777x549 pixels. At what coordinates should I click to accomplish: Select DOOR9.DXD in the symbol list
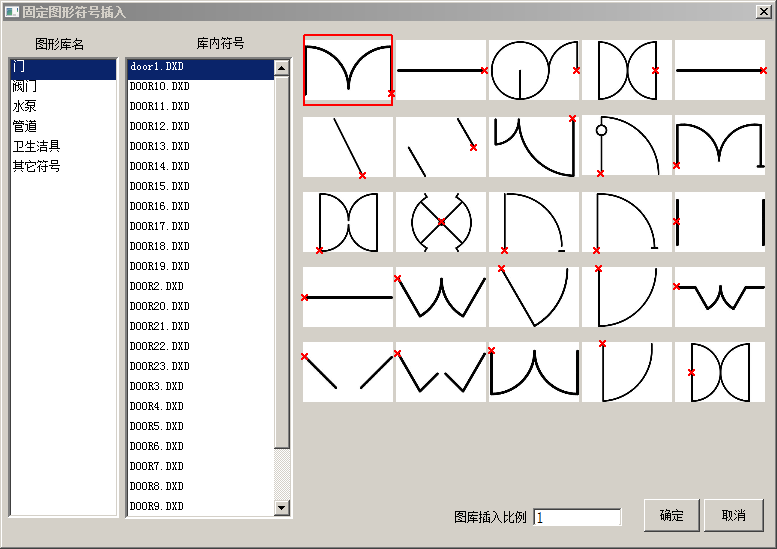click(201, 506)
